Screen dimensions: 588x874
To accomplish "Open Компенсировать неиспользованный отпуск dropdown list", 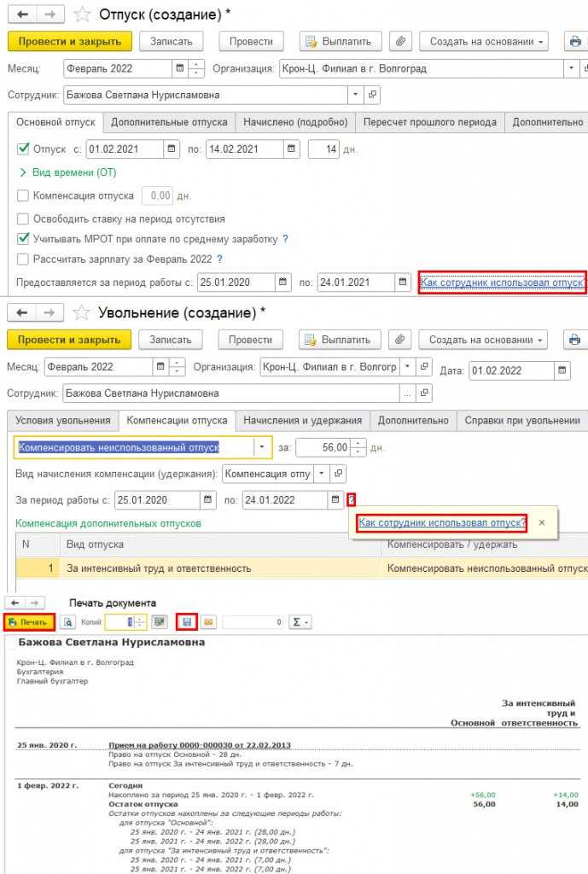I will pyautogui.click(x=262, y=447).
